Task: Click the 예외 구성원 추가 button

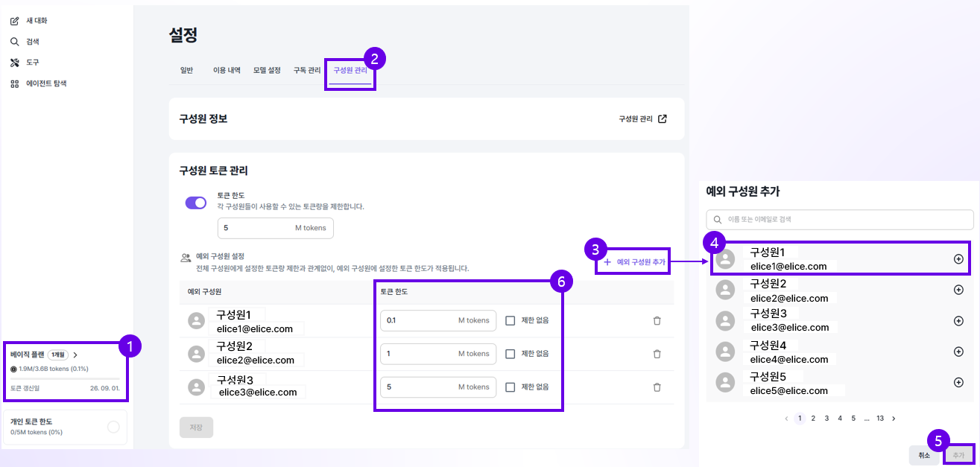Action: click(x=635, y=262)
